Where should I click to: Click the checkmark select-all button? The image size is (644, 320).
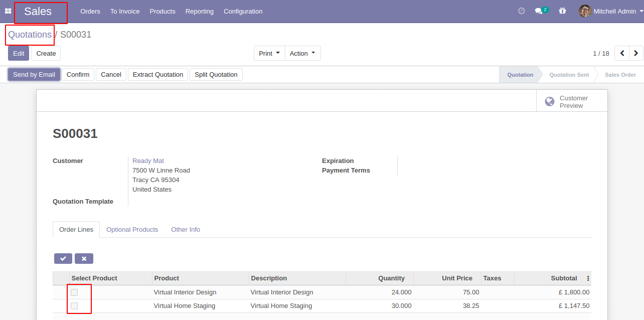[63, 259]
